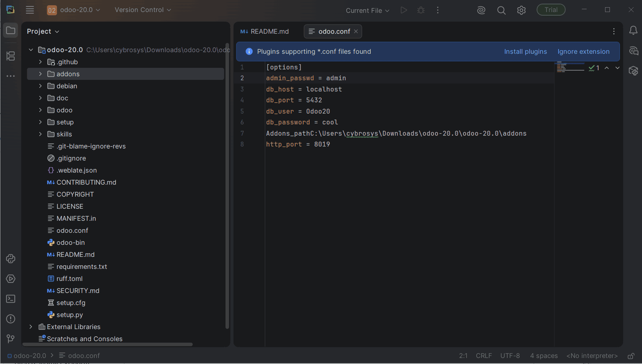Open the 2:1 go-to-line position widget
Screen dimensions: 642x364
[463, 356]
